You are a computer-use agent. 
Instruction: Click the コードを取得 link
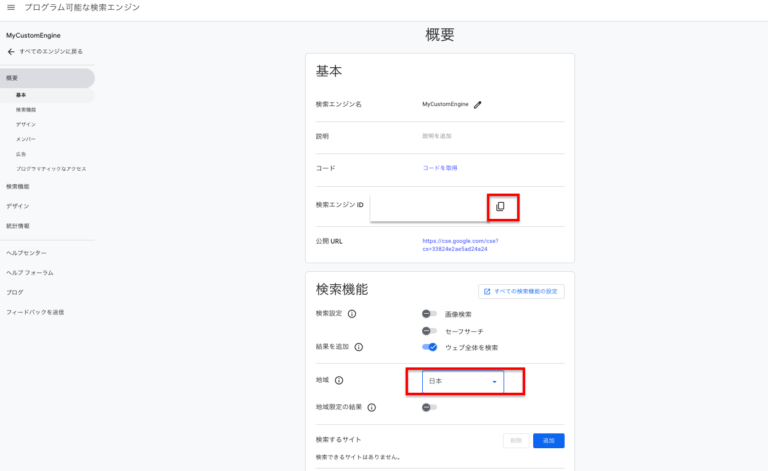click(x=440, y=168)
